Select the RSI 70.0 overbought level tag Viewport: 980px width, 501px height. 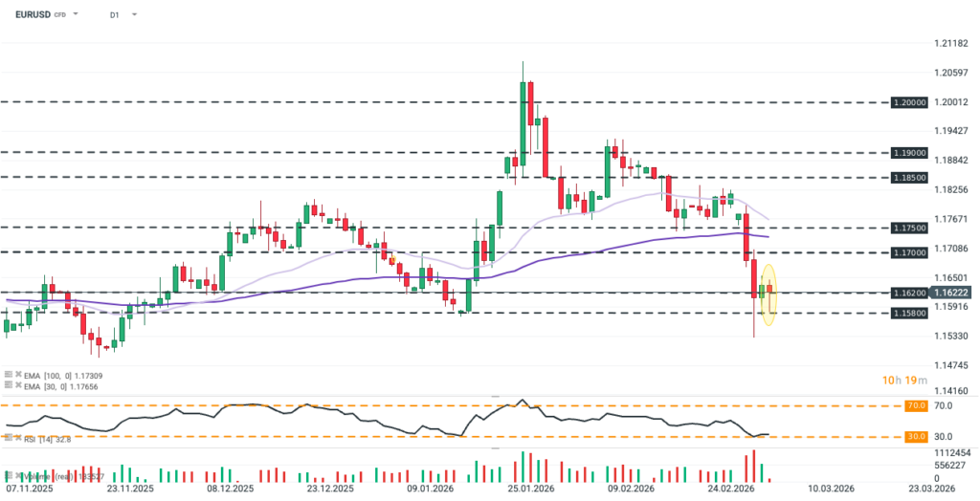coord(916,405)
